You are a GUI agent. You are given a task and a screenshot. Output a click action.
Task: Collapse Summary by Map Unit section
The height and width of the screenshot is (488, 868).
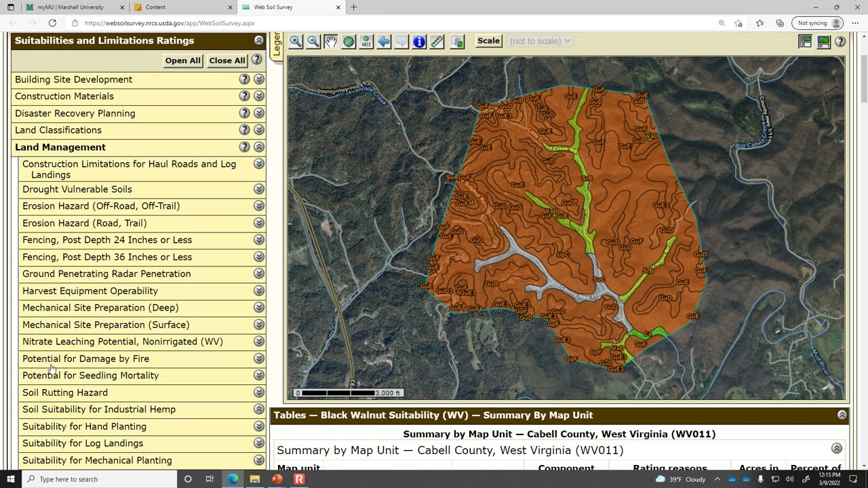(836, 449)
